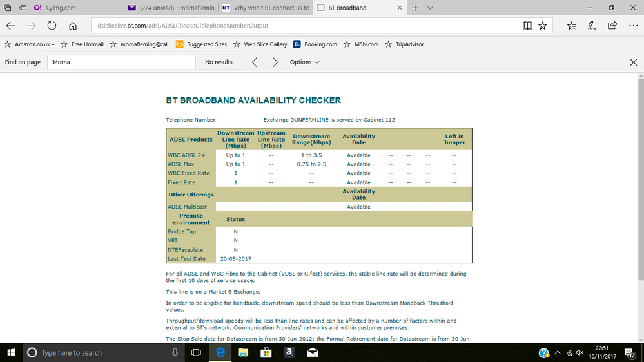This screenshot has width=644, height=362.
Task: Click the address bar URL
Action: coord(183,26)
